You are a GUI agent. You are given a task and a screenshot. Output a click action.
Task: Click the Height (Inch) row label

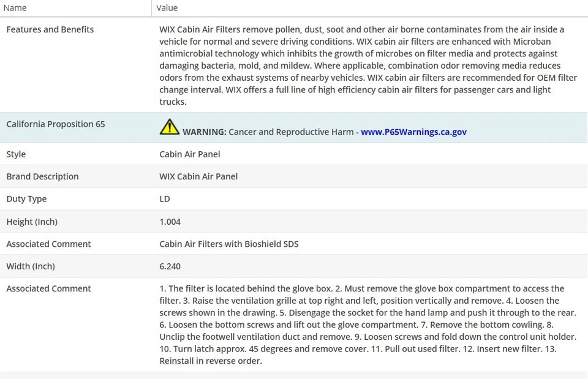tap(32, 222)
